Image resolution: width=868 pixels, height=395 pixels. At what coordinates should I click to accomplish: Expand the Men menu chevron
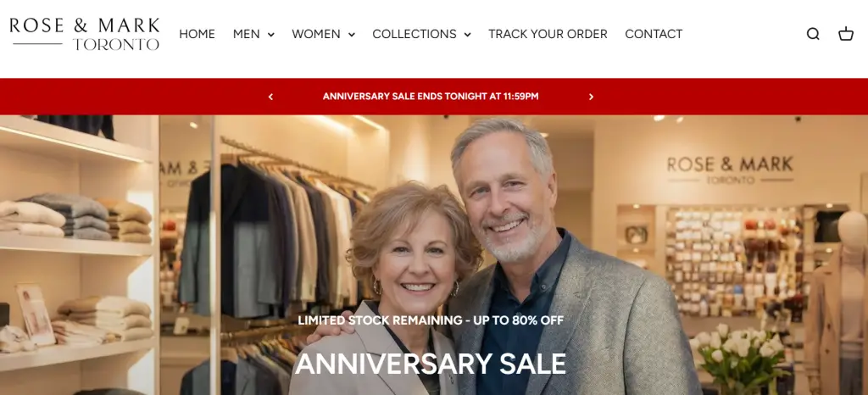(270, 35)
